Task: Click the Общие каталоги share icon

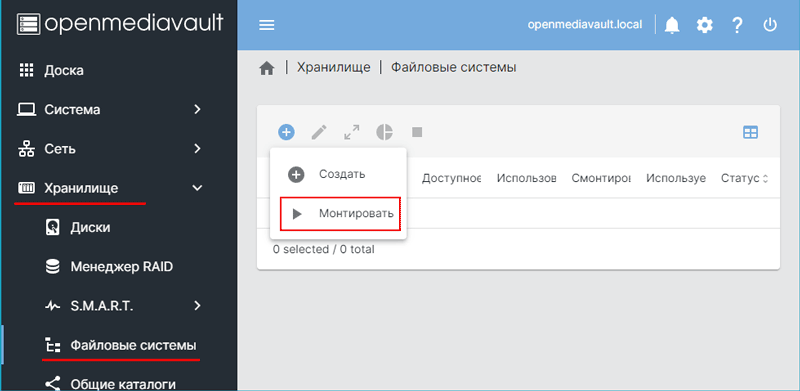Action: [52, 383]
